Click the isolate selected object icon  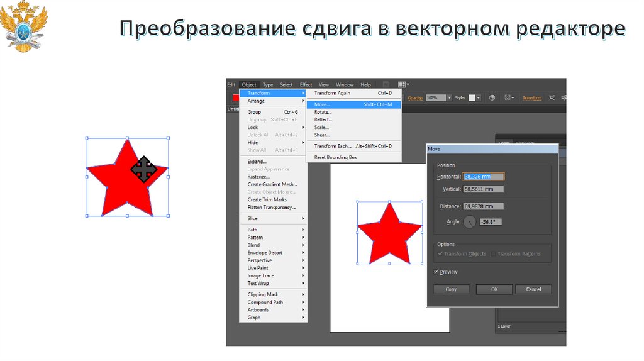click(552, 97)
